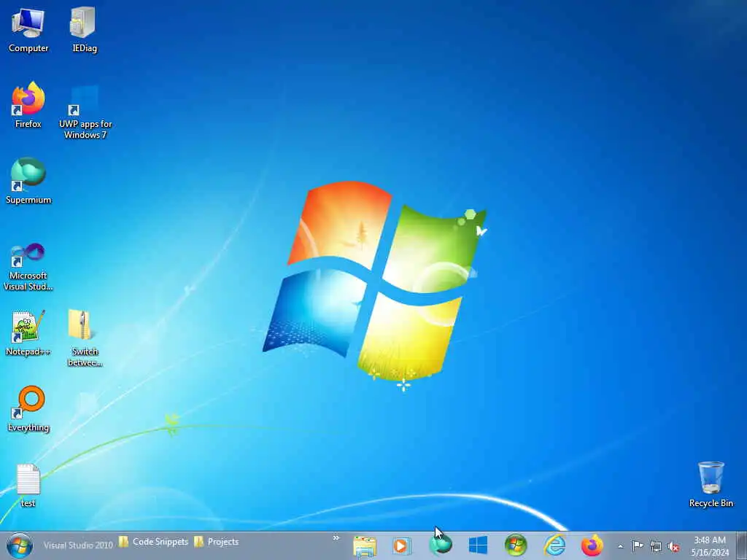Viewport: 747px width, 560px height.
Task: Select the Microsoft Visual Studio desktop shortcut
Action: point(28,267)
